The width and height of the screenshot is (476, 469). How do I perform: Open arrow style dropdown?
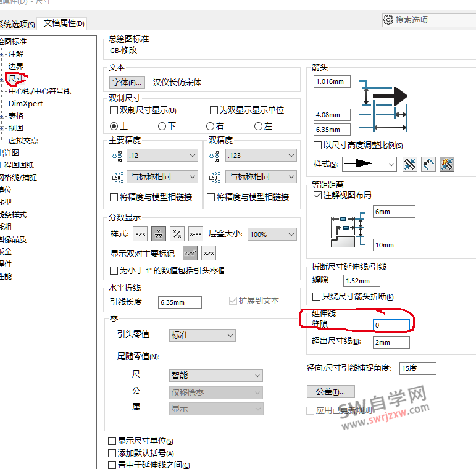(369, 164)
